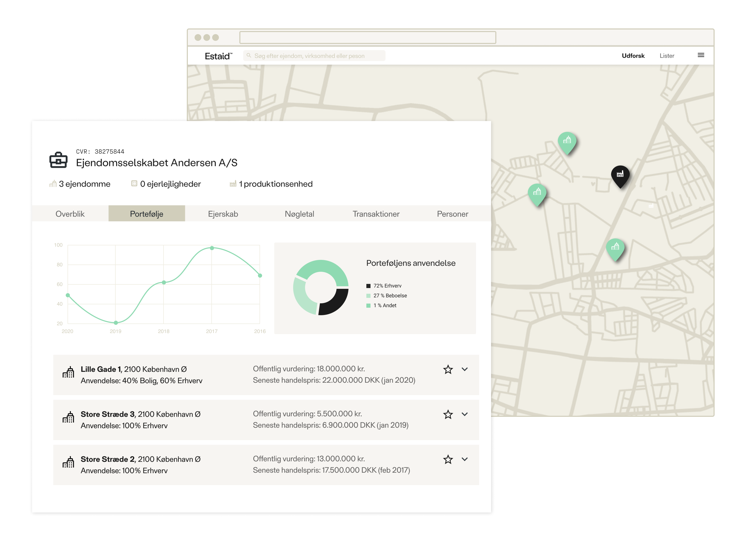Click the search magnifier icon
The image size is (756, 543).
[249, 56]
